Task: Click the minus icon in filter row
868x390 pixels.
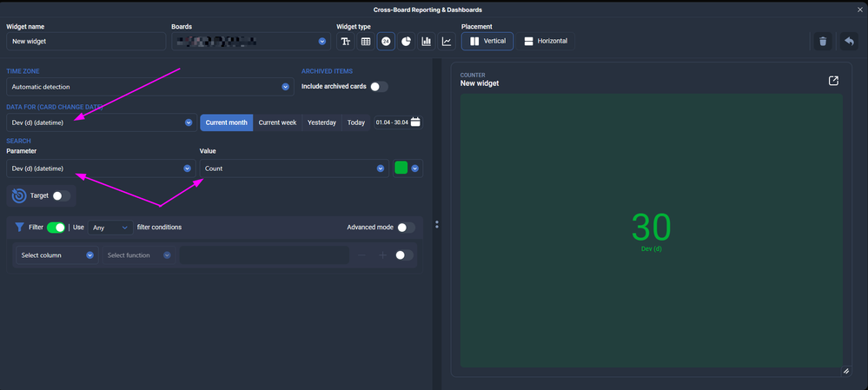Action: (x=361, y=255)
